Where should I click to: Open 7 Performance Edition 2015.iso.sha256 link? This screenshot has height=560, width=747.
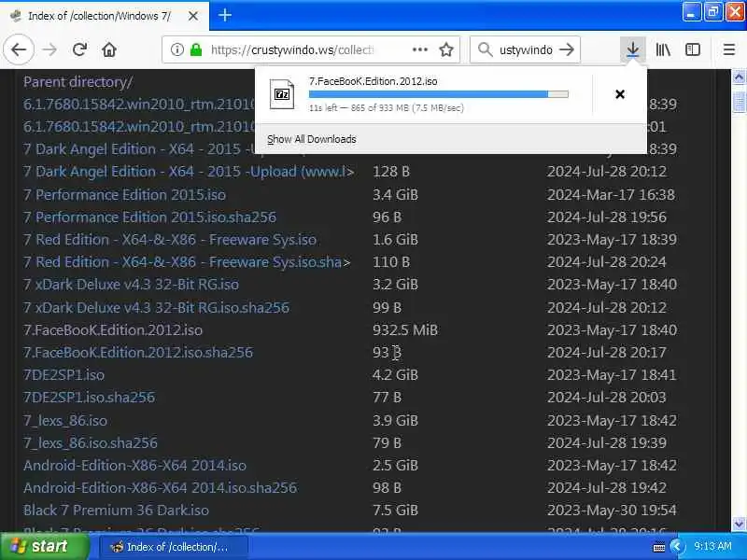[149, 217]
